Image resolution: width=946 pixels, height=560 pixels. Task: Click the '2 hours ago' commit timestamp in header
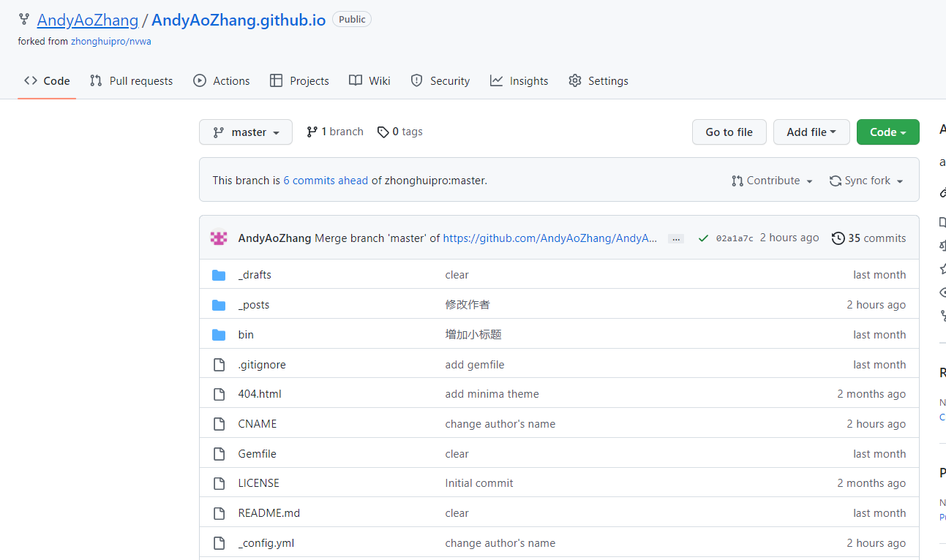pyautogui.click(x=789, y=238)
